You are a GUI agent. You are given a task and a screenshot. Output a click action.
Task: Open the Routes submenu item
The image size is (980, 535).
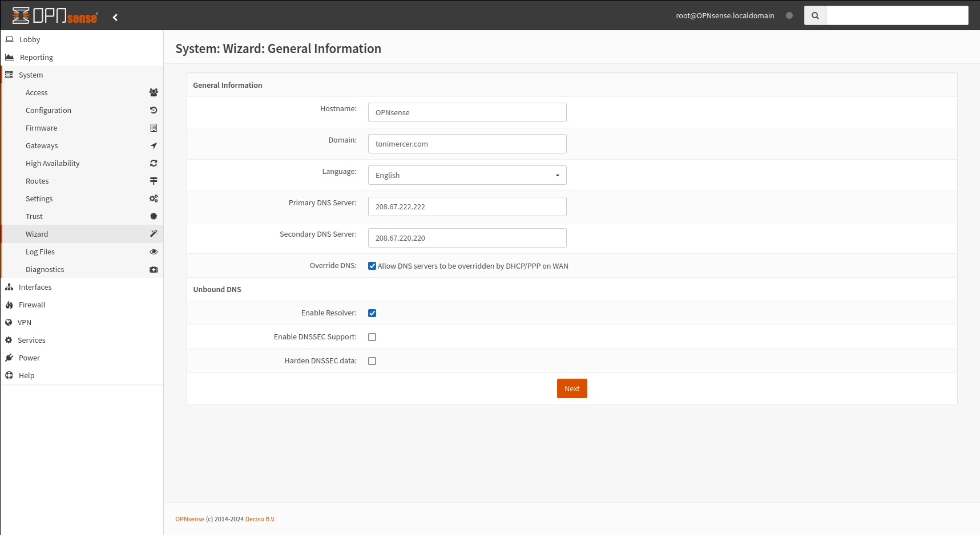point(83,181)
